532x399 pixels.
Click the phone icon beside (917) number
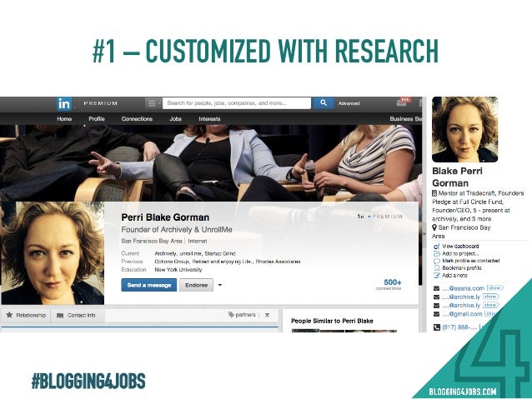pos(437,327)
